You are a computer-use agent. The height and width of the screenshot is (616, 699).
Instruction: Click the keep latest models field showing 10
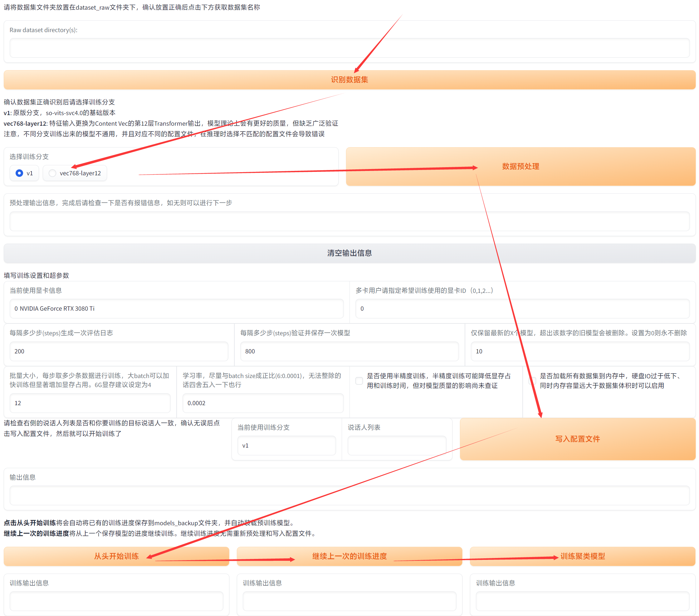pos(580,351)
